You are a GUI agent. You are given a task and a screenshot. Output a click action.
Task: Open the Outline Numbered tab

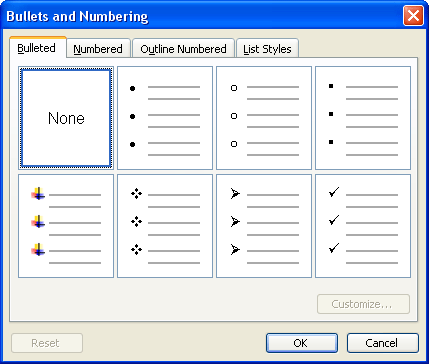pos(183,49)
